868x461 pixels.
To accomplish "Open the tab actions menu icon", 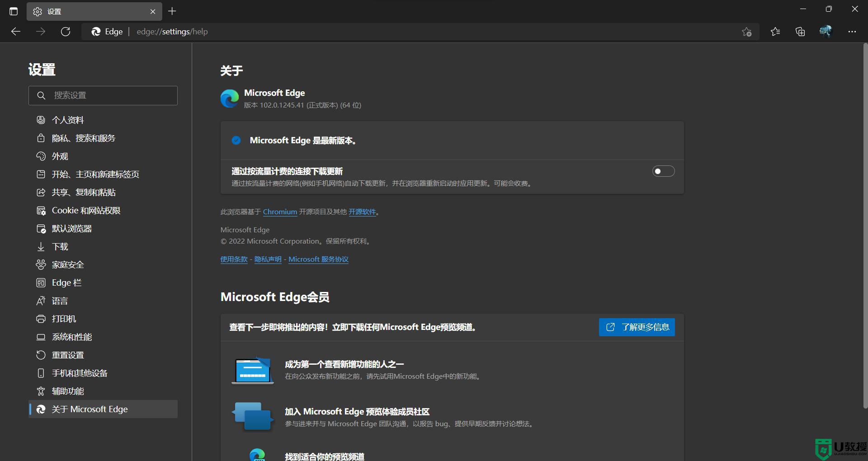I will click(x=14, y=11).
